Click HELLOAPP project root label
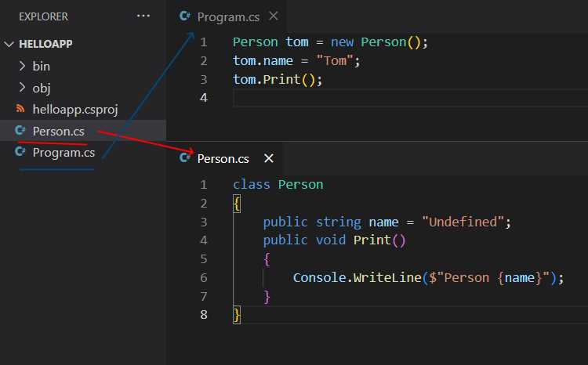 pyautogui.click(x=45, y=44)
